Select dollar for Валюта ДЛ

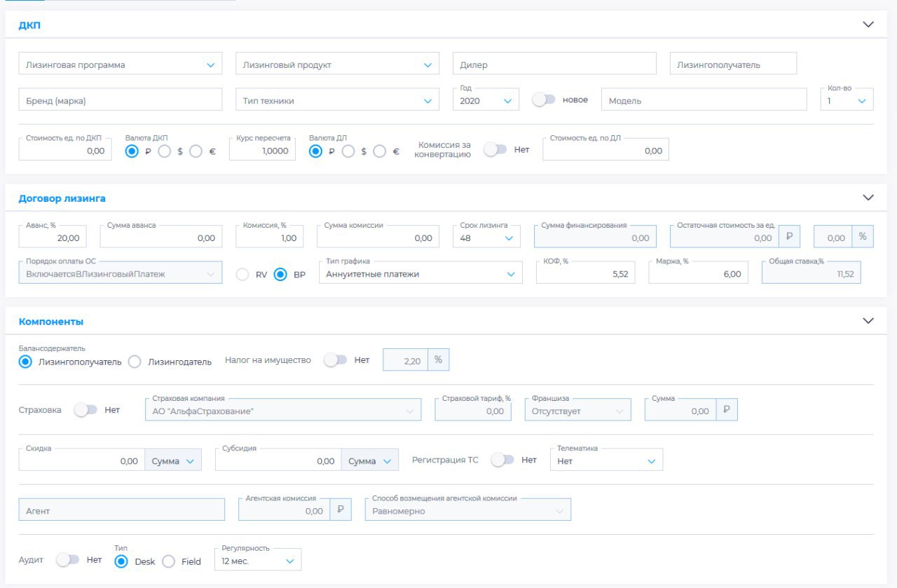pyautogui.click(x=348, y=151)
